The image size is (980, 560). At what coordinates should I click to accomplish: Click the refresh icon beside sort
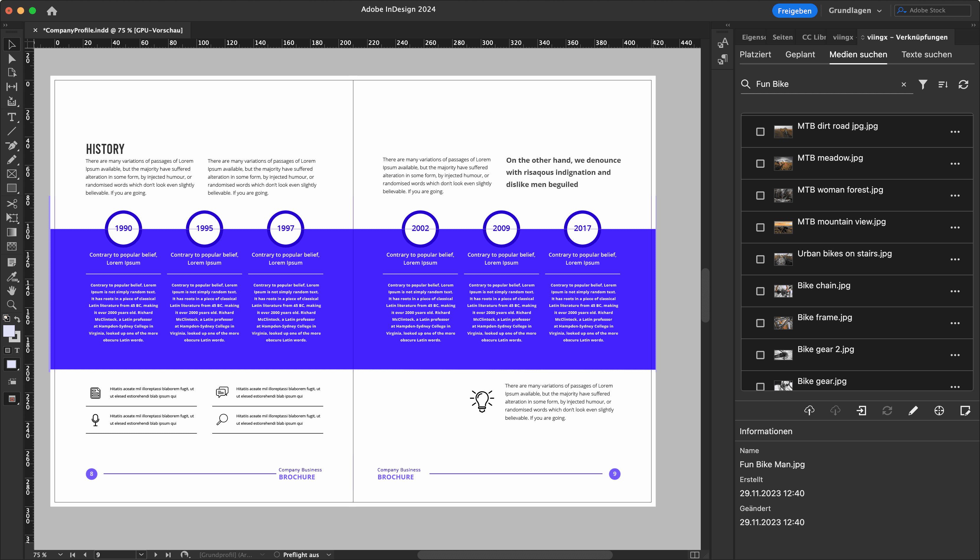pyautogui.click(x=963, y=84)
